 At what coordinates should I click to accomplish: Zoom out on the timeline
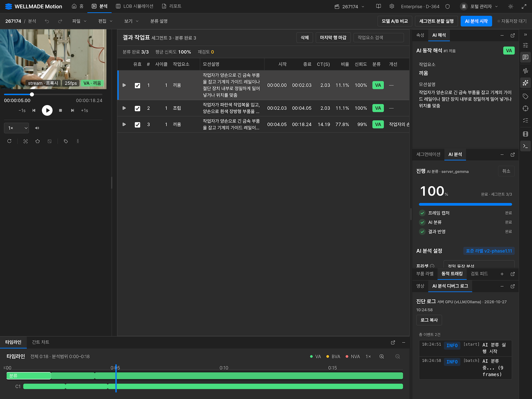click(x=398, y=356)
